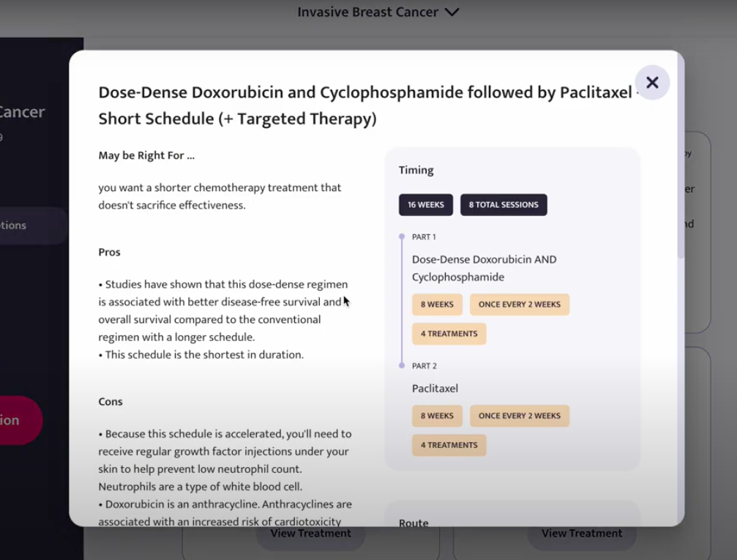
Task: Select the highlighted sidebar menu item
Action: tap(29, 225)
